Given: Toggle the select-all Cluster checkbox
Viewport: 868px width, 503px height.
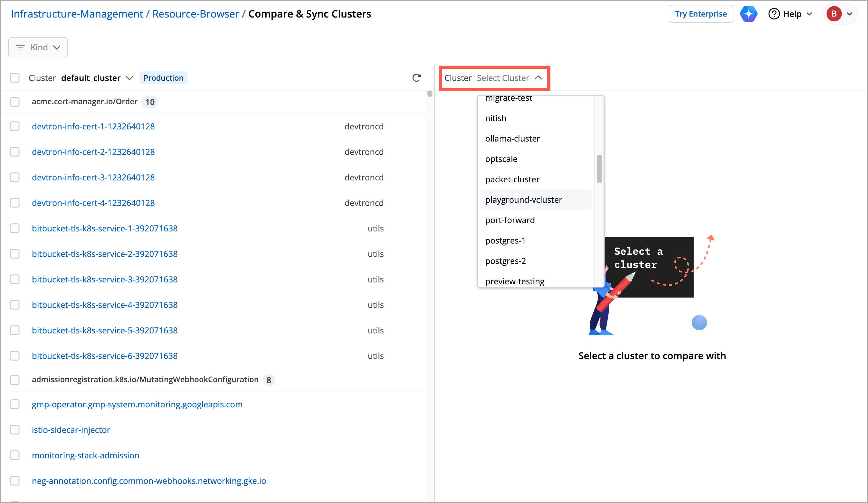Looking at the screenshot, I should pyautogui.click(x=15, y=78).
